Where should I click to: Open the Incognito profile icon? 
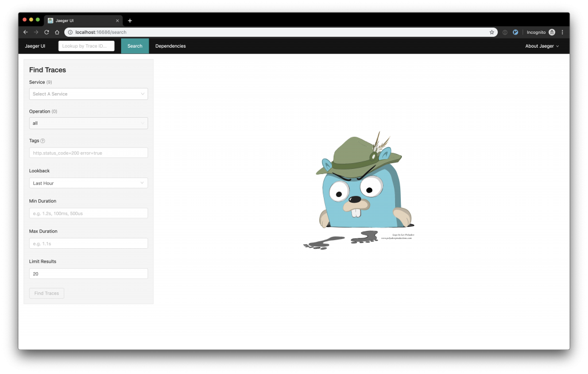pyautogui.click(x=552, y=32)
